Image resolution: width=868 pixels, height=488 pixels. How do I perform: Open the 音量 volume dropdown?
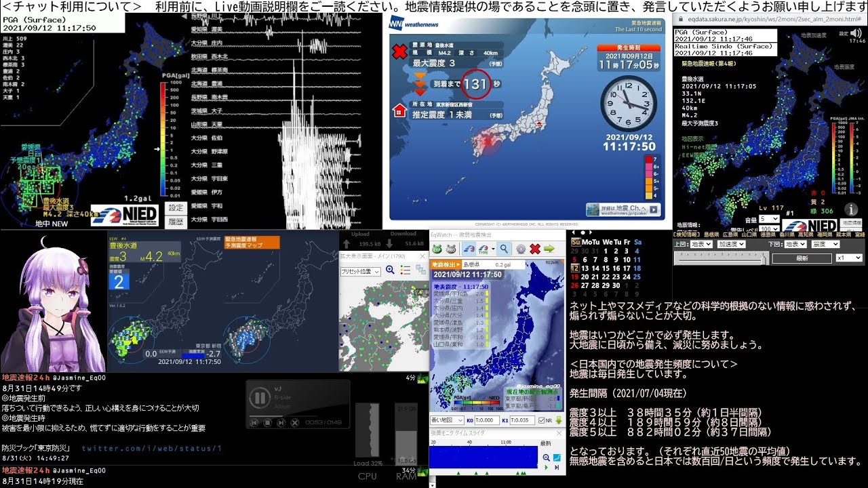(769, 219)
